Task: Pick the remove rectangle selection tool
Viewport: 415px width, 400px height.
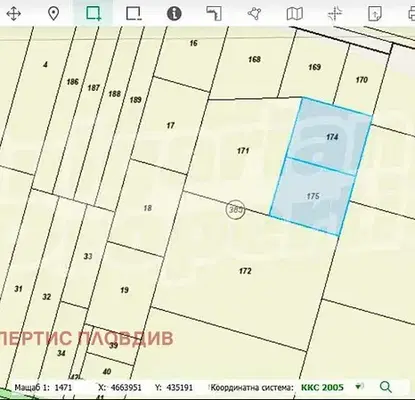Action: 134,14
